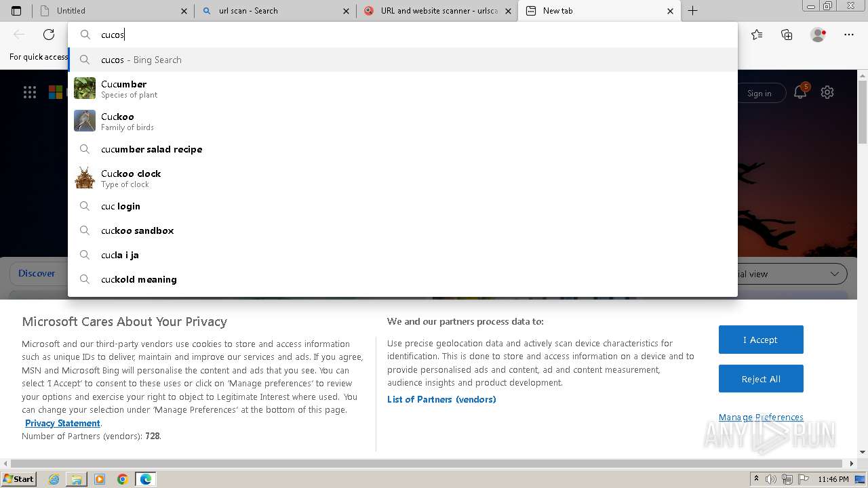The image size is (868, 488).
Task: Open the Manage Preferences link
Action: click(761, 417)
